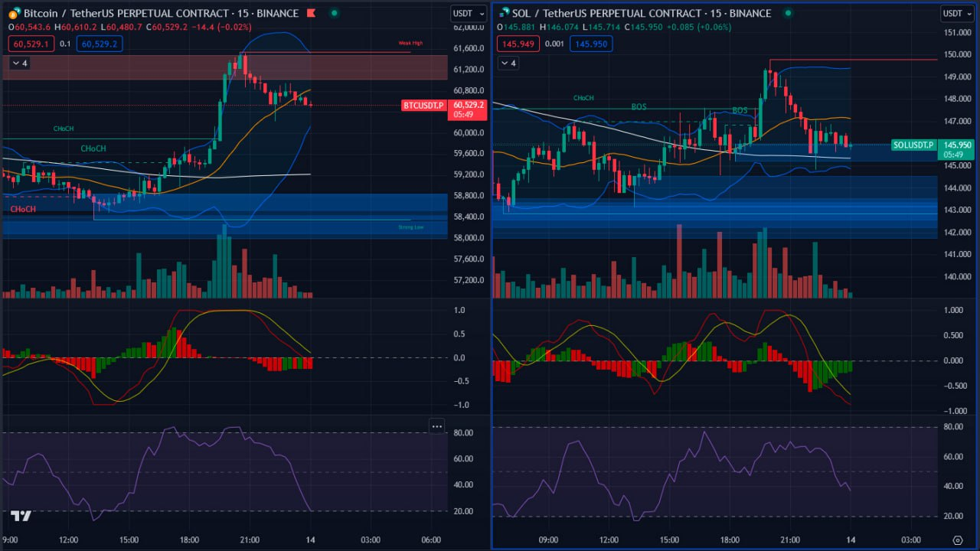980x551 pixels.
Task: Click the BTCUSDT.P price line label
Action: coord(424,105)
